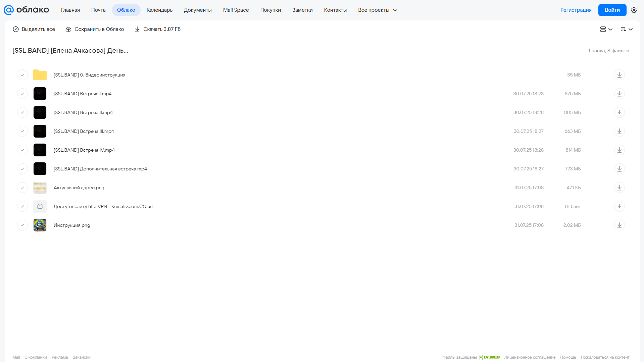
Task: Click download icon for Инструкция.png
Action: point(619,225)
